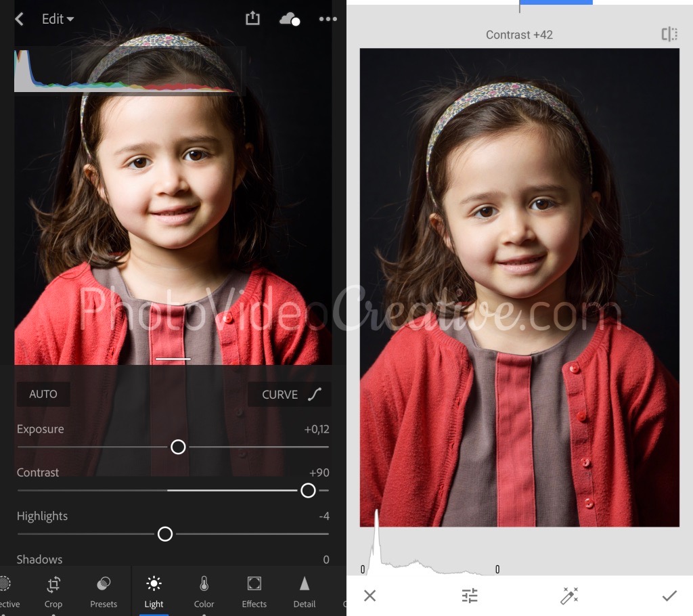The image size is (693, 616).
Task: Tap the portrait photo in Snapseed
Action: (x=519, y=288)
